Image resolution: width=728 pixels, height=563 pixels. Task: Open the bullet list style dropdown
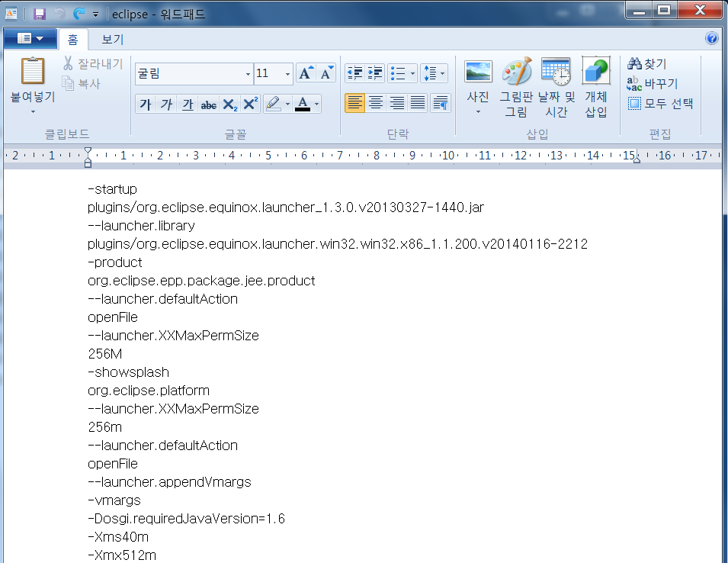412,73
